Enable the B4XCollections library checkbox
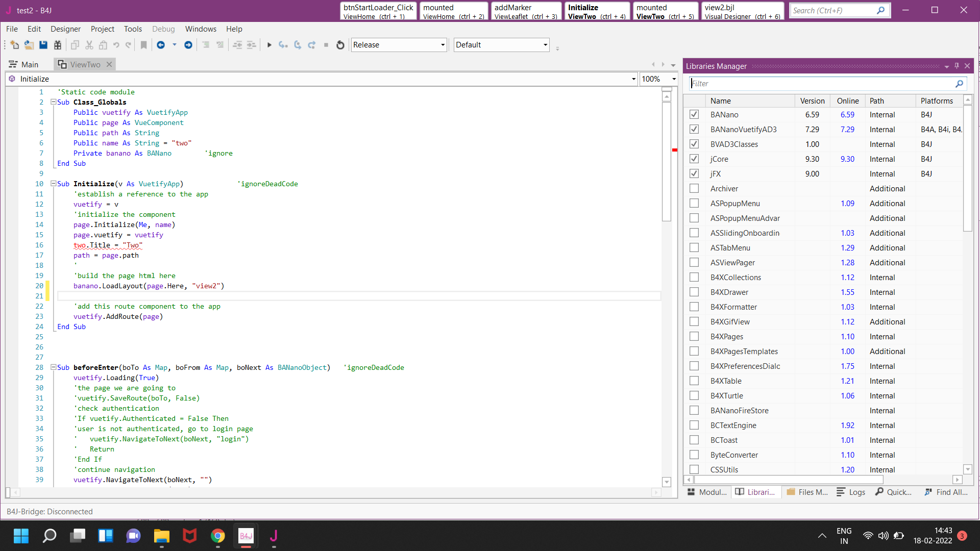This screenshot has height=551, width=980. click(x=694, y=277)
